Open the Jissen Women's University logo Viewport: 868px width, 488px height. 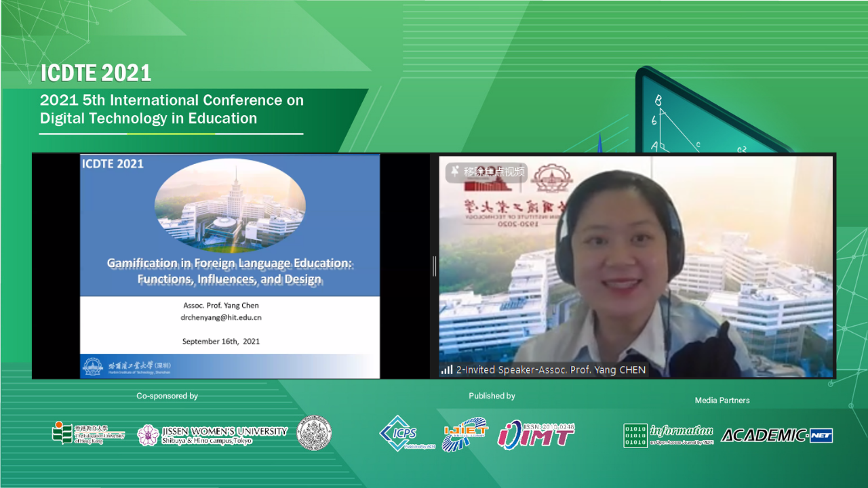[x=212, y=435]
